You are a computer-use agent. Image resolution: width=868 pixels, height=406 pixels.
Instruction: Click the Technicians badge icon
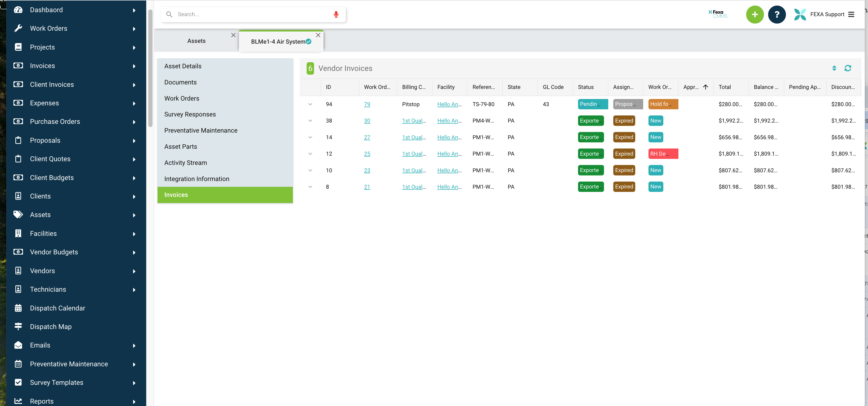coord(18,289)
